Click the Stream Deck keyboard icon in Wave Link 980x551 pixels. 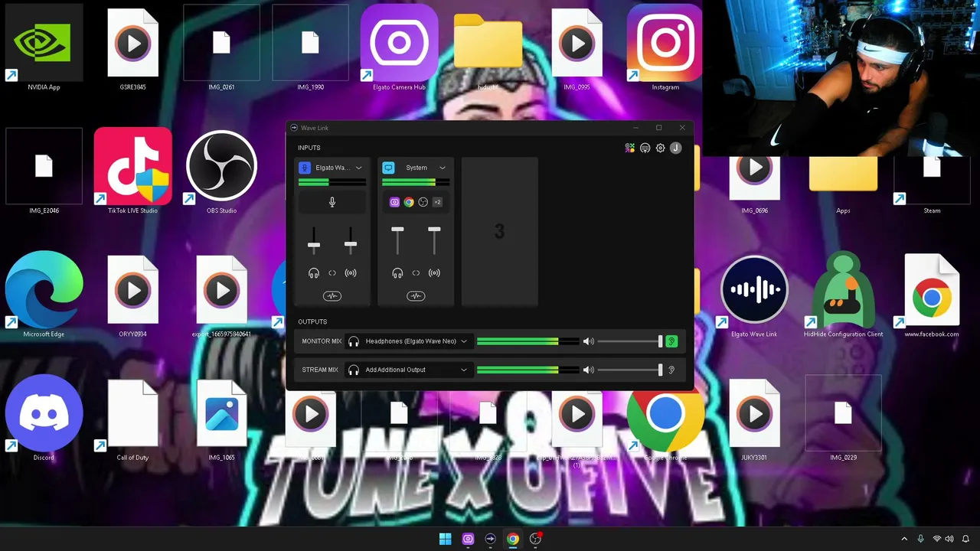(x=645, y=148)
